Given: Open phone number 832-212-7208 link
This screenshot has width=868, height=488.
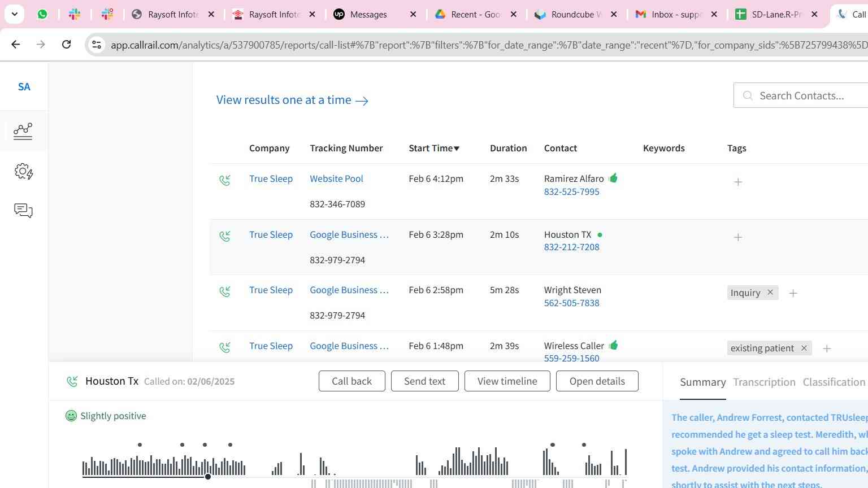Looking at the screenshot, I should click(571, 247).
